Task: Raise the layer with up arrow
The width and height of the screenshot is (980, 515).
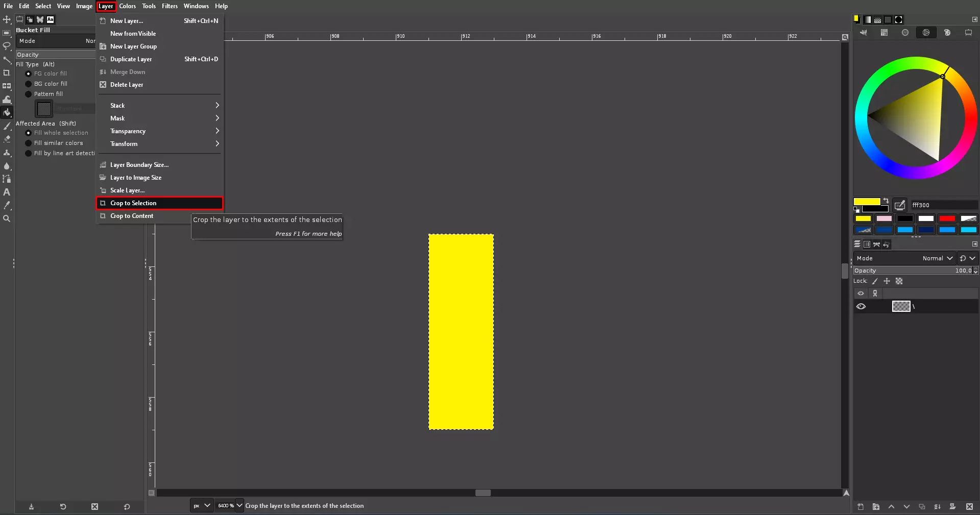Action: (x=891, y=507)
